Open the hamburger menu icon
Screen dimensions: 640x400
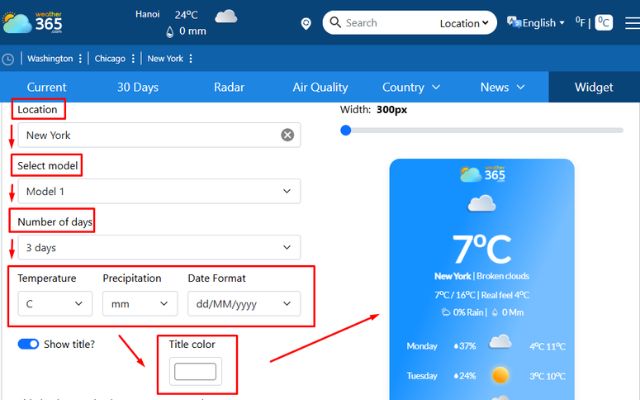pyautogui.click(x=632, y=23)
